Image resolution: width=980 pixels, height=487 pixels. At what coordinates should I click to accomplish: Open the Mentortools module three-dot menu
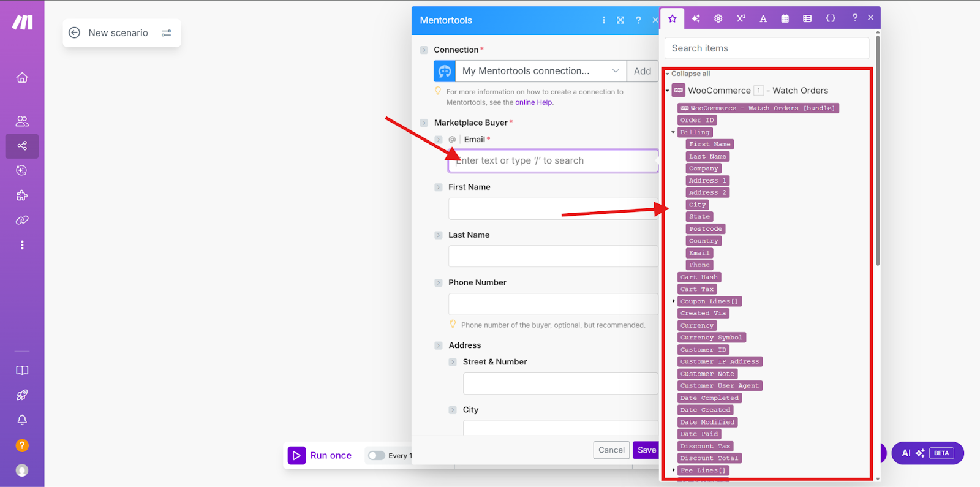coord(604,20)
